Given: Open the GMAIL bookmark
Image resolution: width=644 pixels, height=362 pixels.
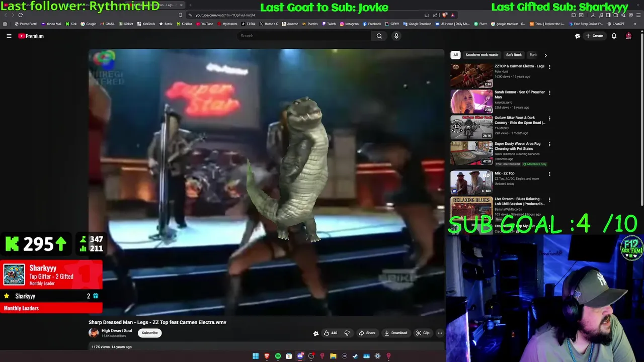Looking at the screenshot, I should coord(107,24).
